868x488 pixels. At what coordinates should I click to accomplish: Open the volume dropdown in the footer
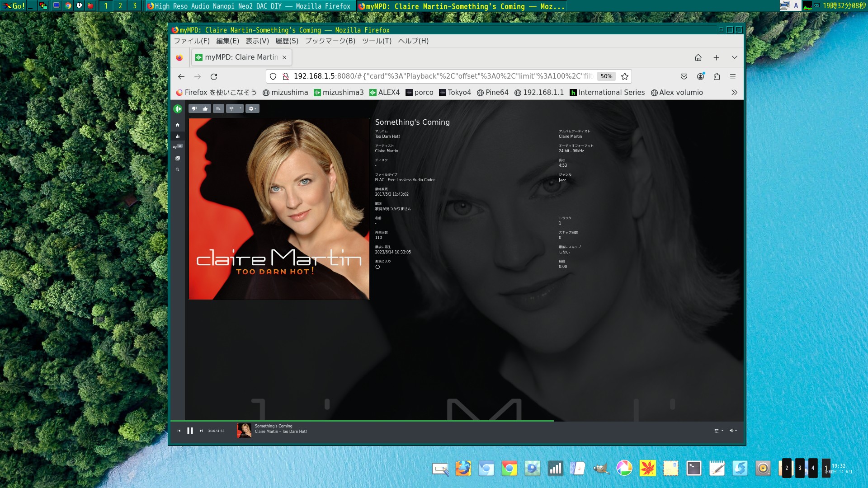point(733,431)
